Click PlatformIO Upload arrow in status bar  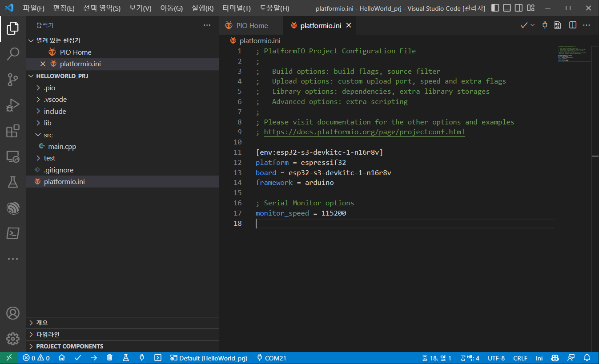[94, 358]
